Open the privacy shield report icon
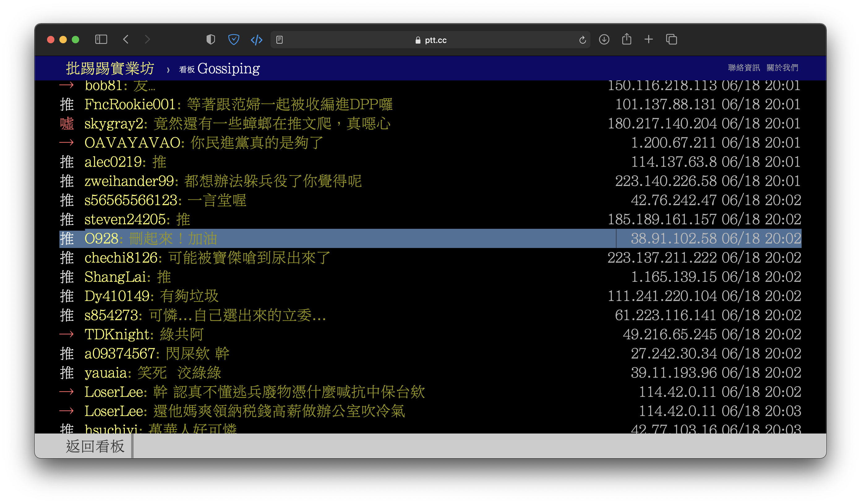 tap(211, 40)
